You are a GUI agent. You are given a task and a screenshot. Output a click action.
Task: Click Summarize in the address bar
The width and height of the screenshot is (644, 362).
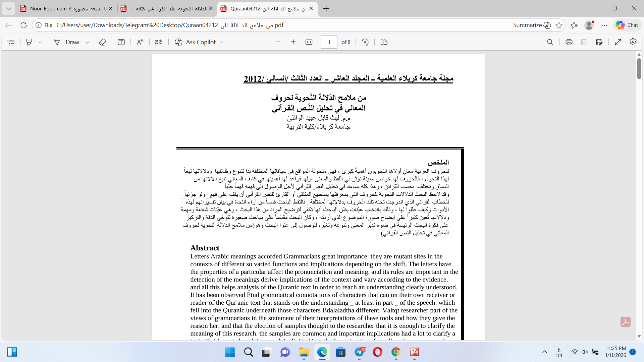click(532, 25)
